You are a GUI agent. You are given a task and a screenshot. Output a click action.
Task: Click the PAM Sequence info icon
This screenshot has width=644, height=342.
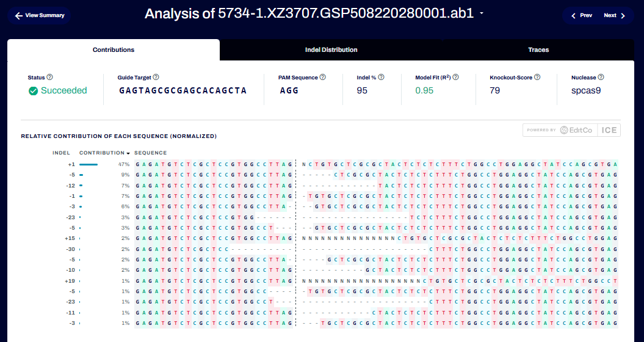tap(323, 78)
